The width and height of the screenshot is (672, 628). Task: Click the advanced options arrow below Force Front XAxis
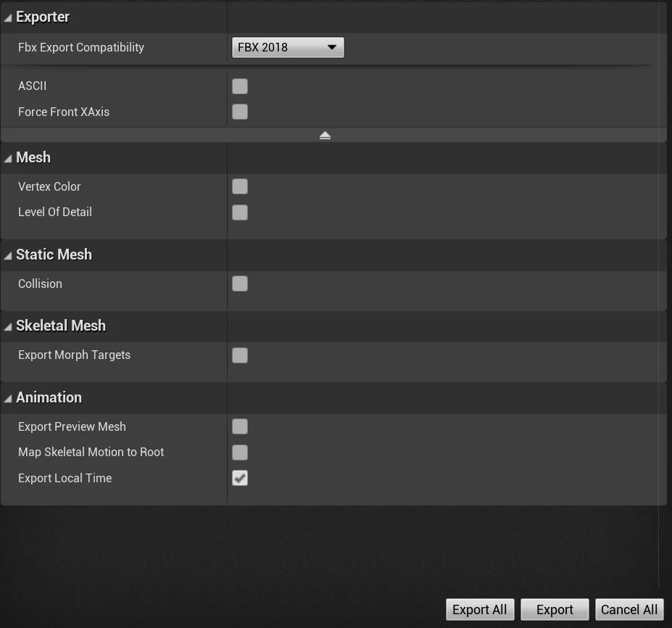pyautogui.click(x=325, y=135)
